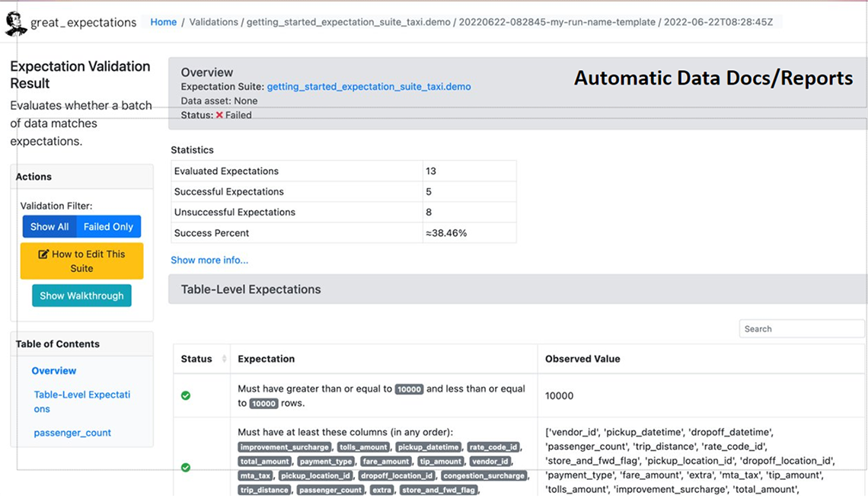Click the Data asset: None text
The height and width of the screenshot is (502, 868).
219,101
